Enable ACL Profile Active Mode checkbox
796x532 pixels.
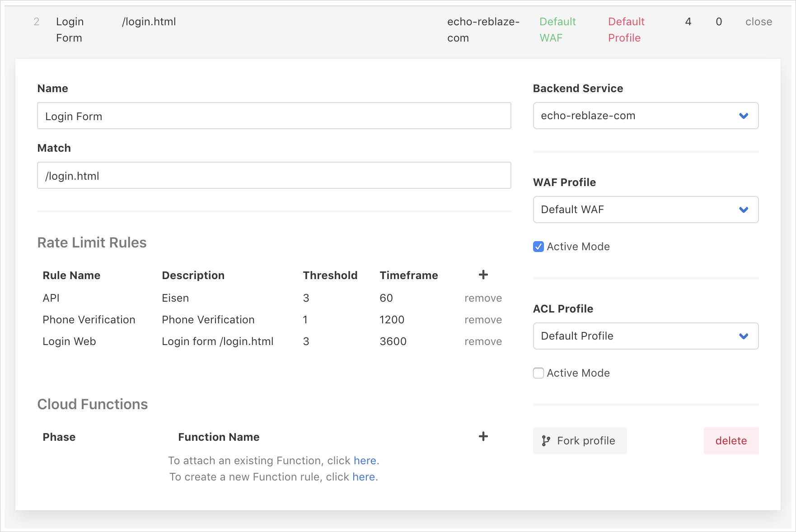pos(538,373)
